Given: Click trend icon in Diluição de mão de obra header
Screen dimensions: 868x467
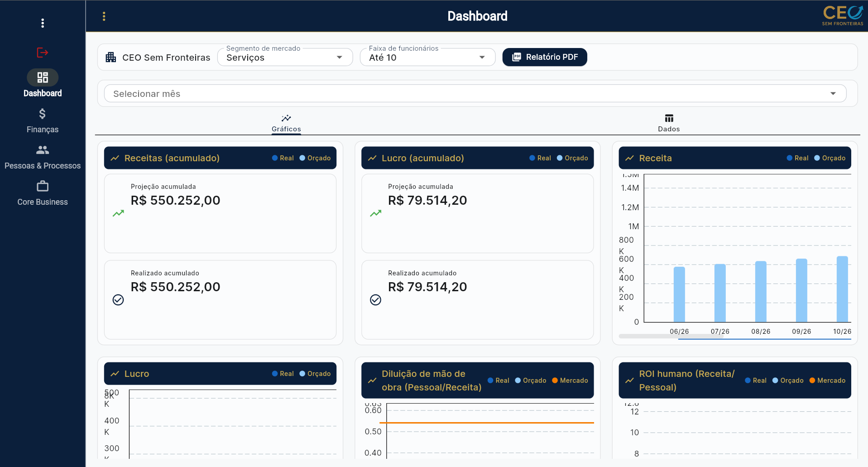Looking at the screenshot, I should (x=372, y=380).
